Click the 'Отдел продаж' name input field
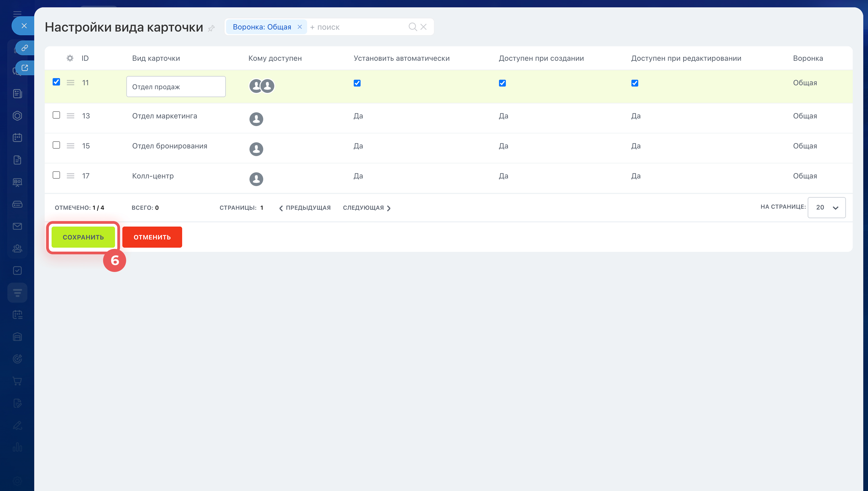 click(176, 87)
